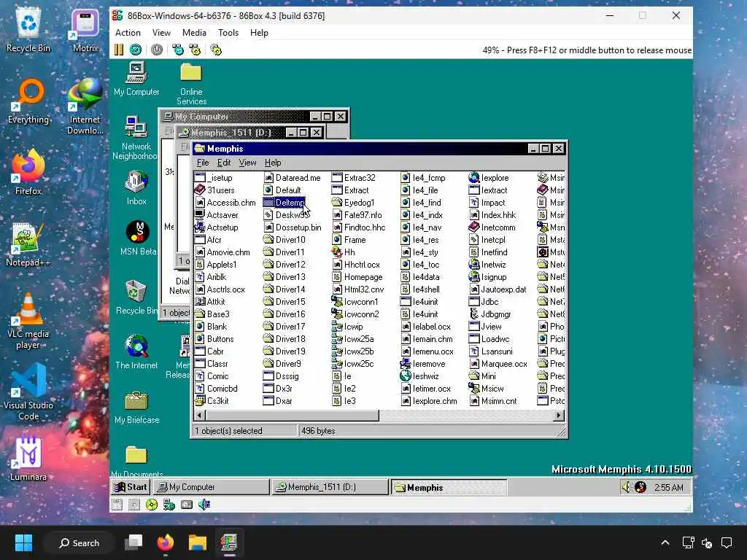The image size is (747, 560).
Task: Open the File menu in Memphis window
Action: (x=203, y=163)
